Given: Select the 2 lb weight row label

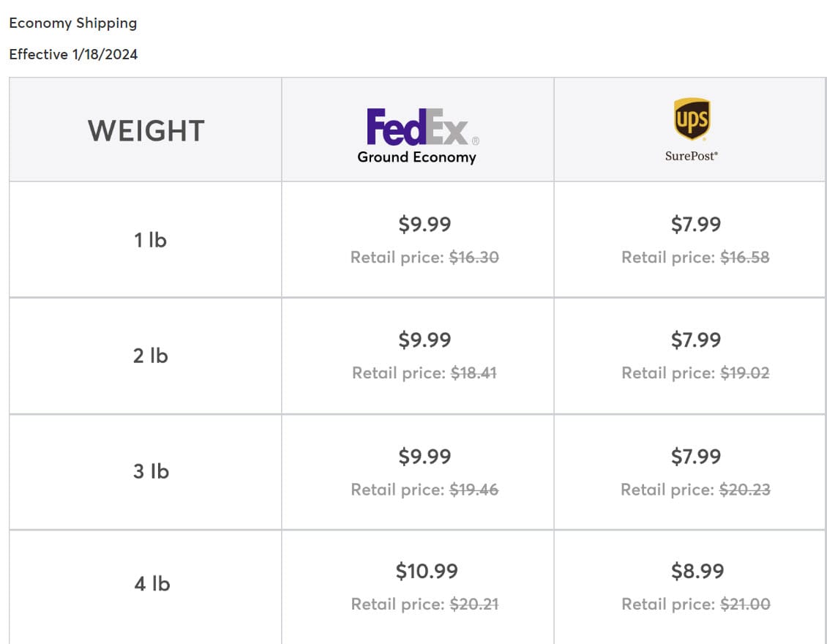Looking at the screenshot, I should (150, 356).
